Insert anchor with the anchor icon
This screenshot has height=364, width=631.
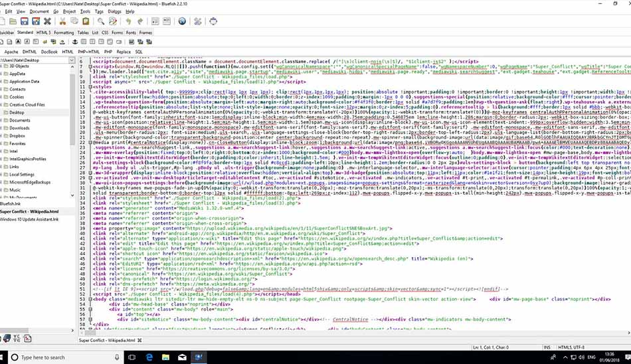click(x=75, y=41)
